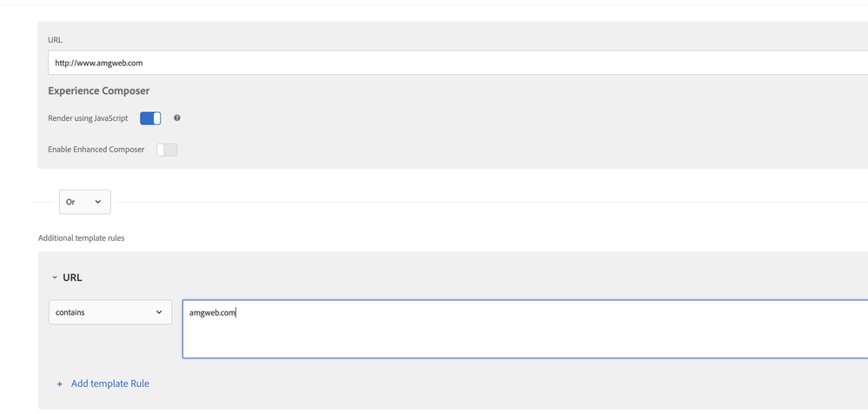Select the word contains in the condition box
This screenshot has height=414, width=868.
tap(70, 312)
